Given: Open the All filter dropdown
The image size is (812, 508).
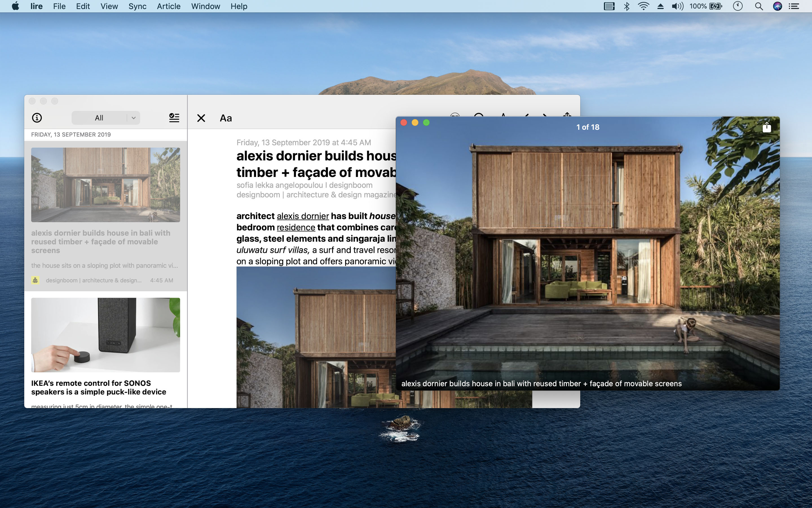Looking at the screenshot, I should [x=106, y=118].
